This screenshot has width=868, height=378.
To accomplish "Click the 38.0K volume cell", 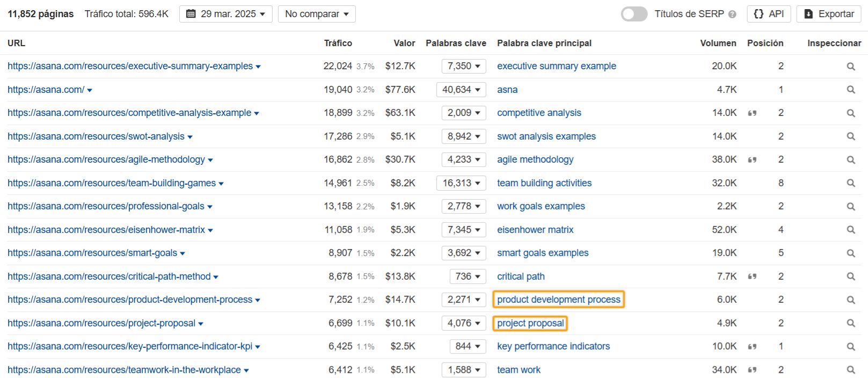I will pyautogui.click(x=724, y=159).
